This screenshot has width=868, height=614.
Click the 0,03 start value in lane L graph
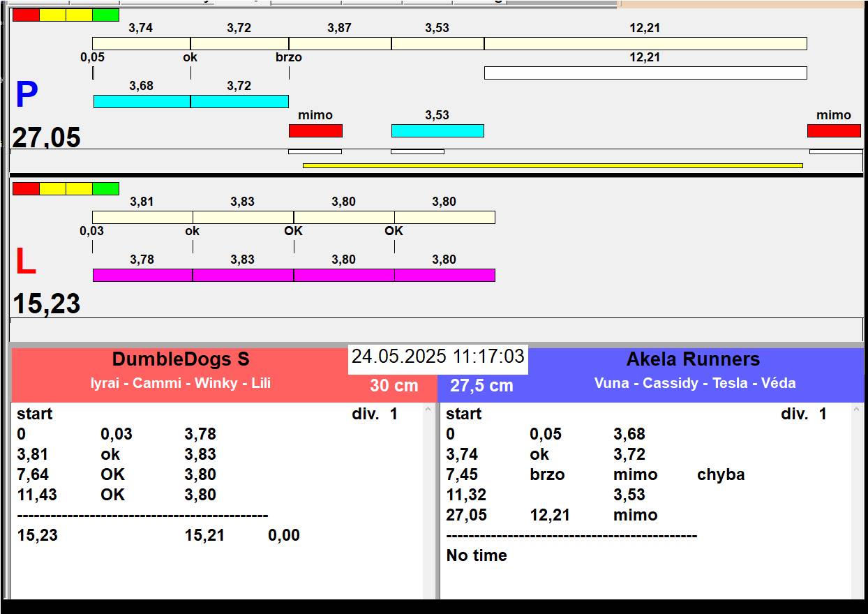pos(91,231)
